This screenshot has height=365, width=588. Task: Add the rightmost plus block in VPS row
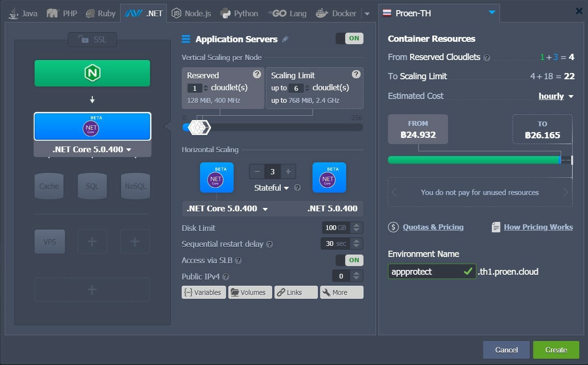point(135,242)
